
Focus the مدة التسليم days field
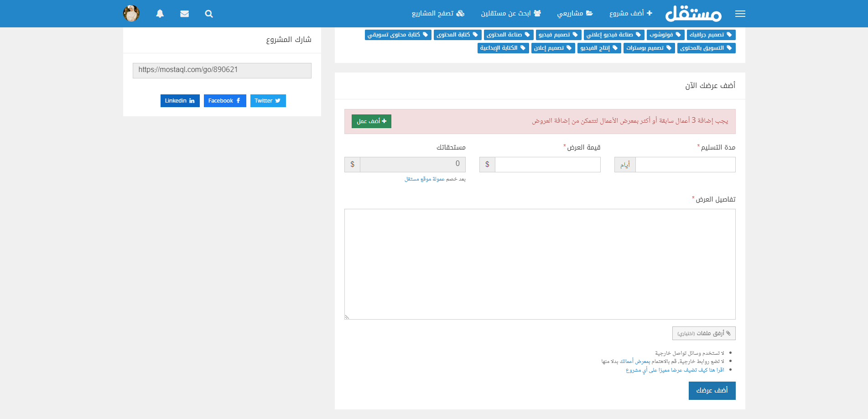[685, 165]
